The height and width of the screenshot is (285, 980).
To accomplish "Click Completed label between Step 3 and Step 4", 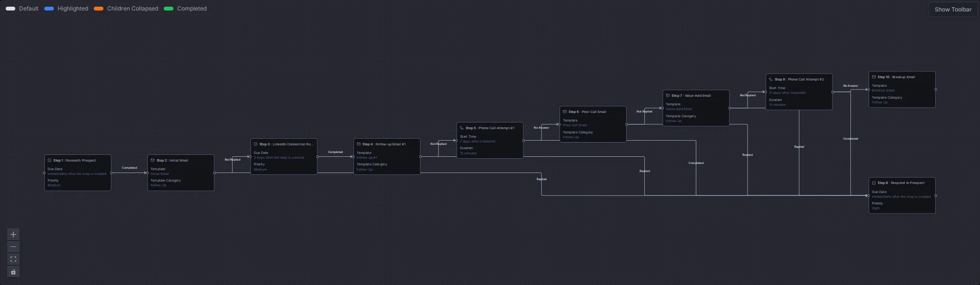I will [x=335, y=152].
